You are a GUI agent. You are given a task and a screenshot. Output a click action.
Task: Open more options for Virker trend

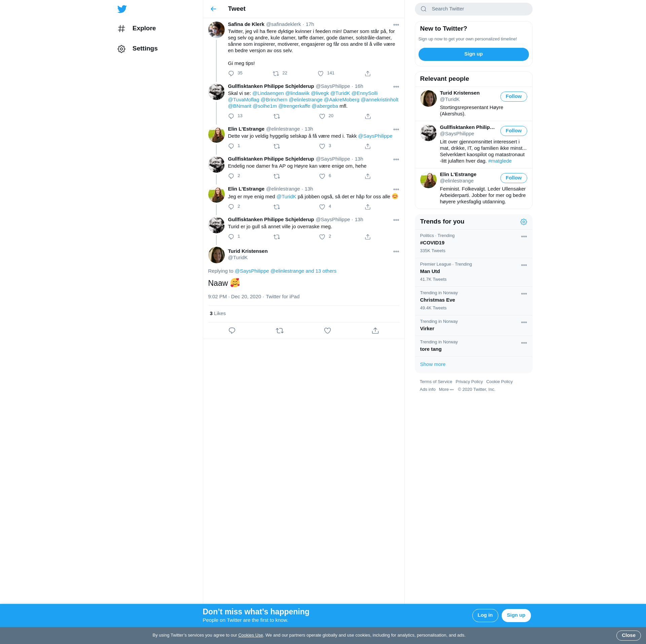tap(524, 323)
